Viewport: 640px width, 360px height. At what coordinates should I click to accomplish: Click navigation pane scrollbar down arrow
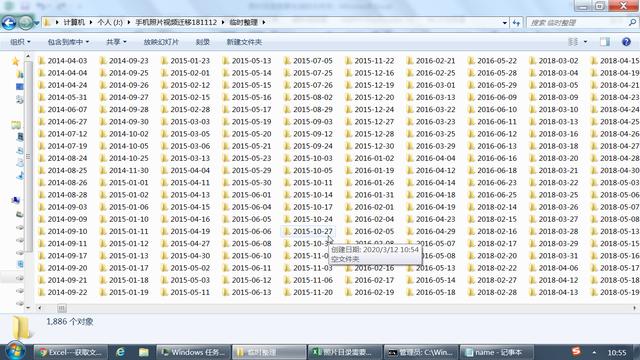[28, 308]
